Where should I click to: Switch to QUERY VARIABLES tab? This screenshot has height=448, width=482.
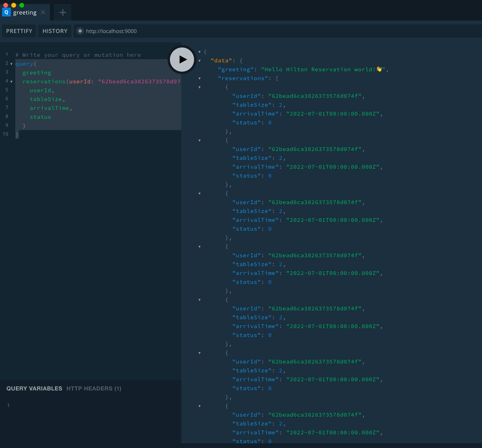point(34,388)
